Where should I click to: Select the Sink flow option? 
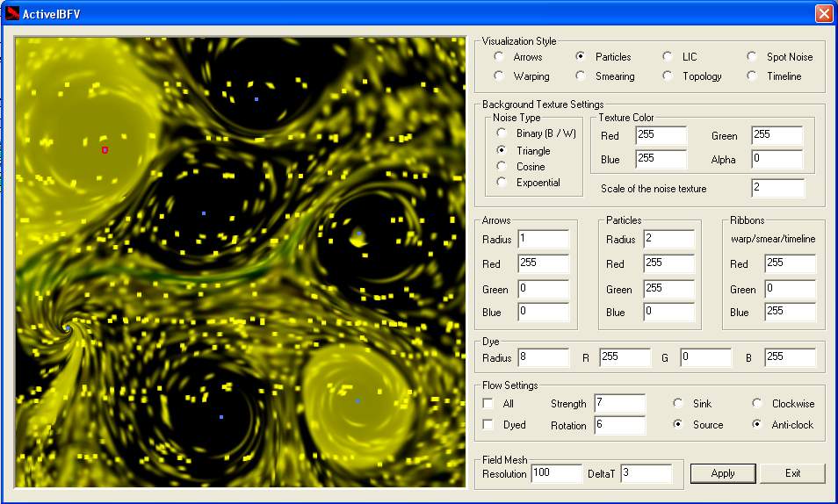tap(678, 404)
